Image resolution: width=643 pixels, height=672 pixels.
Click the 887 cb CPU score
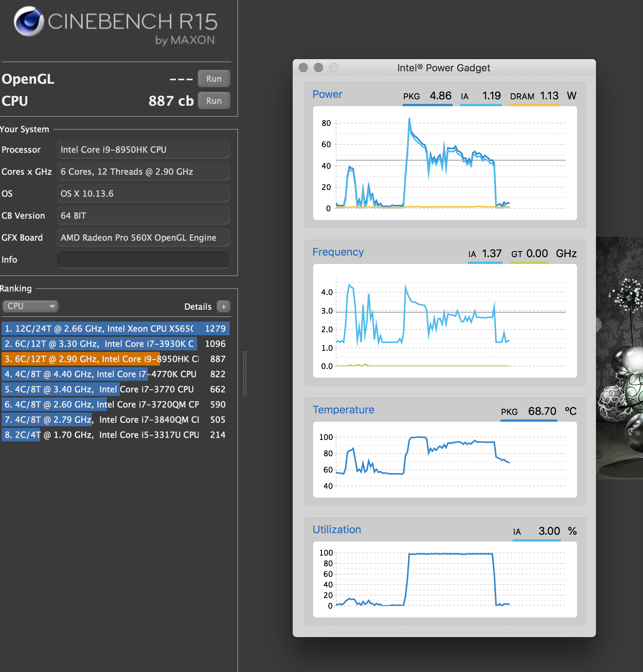pyautogui.click(x=171, y=101)
